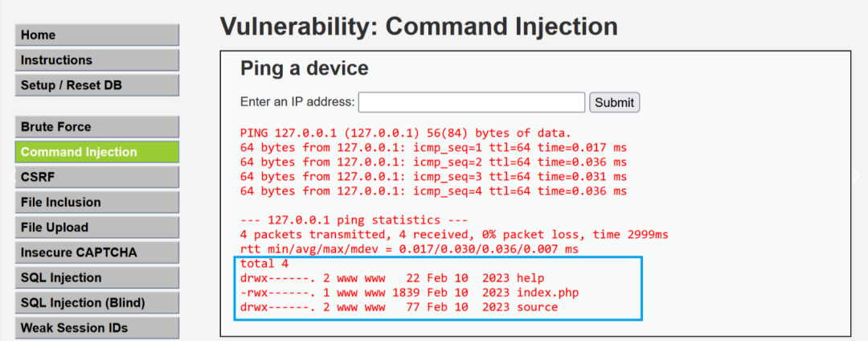Click the 'Vulnerability: Command Injection' page title
The image size is (868, 341).
coord(419,26)
